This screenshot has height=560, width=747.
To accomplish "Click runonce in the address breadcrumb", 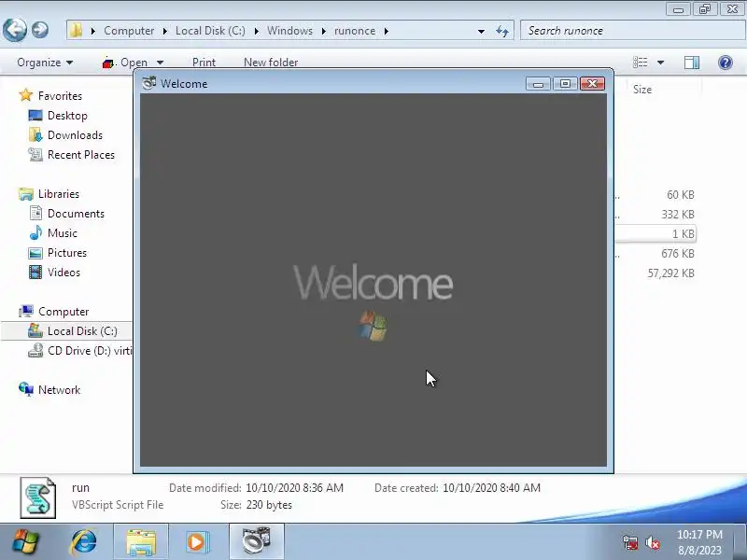I will (355, 31).
